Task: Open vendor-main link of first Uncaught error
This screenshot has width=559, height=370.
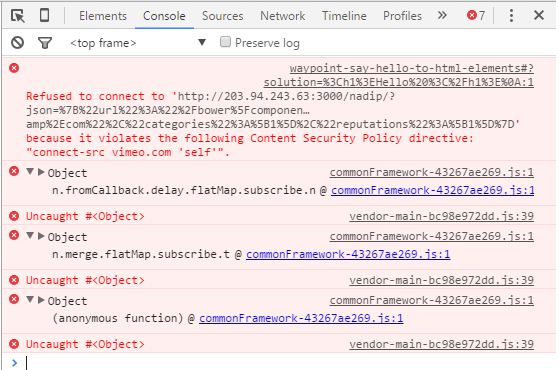Action: pyautogui.click(x=441, y=216)
